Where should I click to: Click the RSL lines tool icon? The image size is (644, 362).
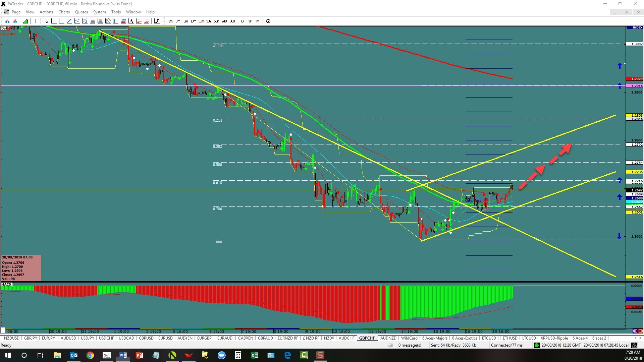pyautogui.click(x=146, y=21)
